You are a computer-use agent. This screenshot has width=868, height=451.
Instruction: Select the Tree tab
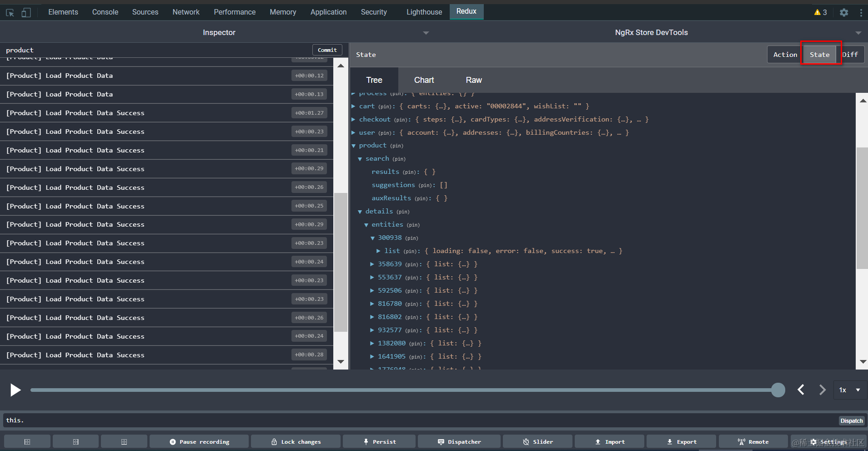374,80
